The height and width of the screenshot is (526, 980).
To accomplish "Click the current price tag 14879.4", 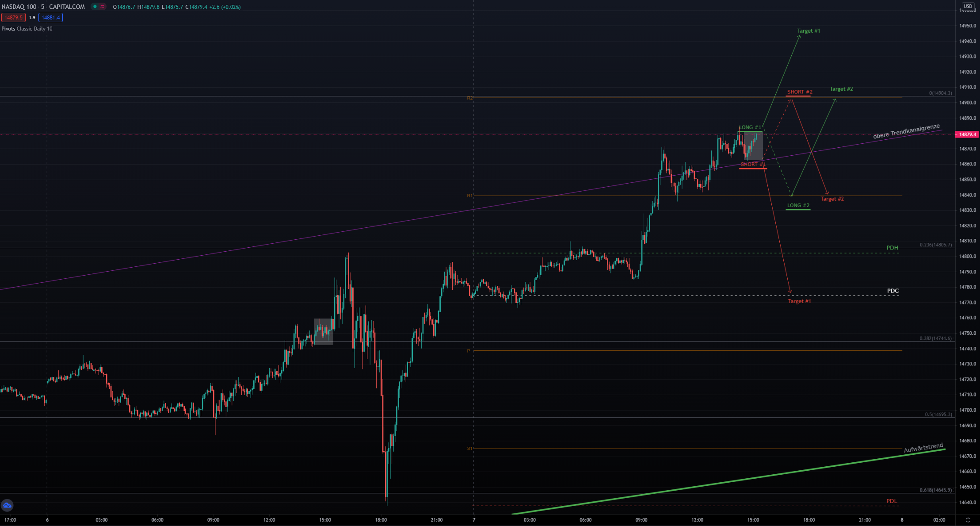I will pos(967,134).
